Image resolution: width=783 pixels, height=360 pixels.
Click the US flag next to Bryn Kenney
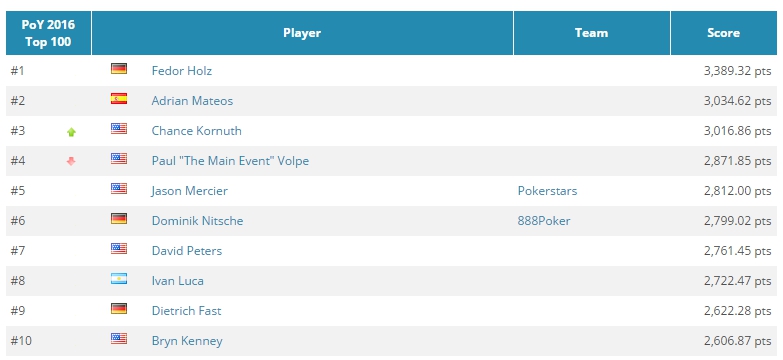click(119, 339)
